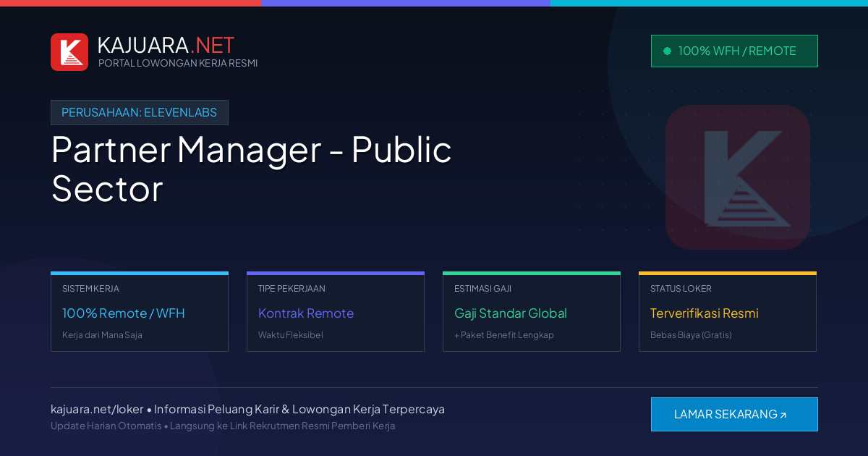
Task: Click the 100% WFH / REMOTE badge
Action: coord(734,51)
